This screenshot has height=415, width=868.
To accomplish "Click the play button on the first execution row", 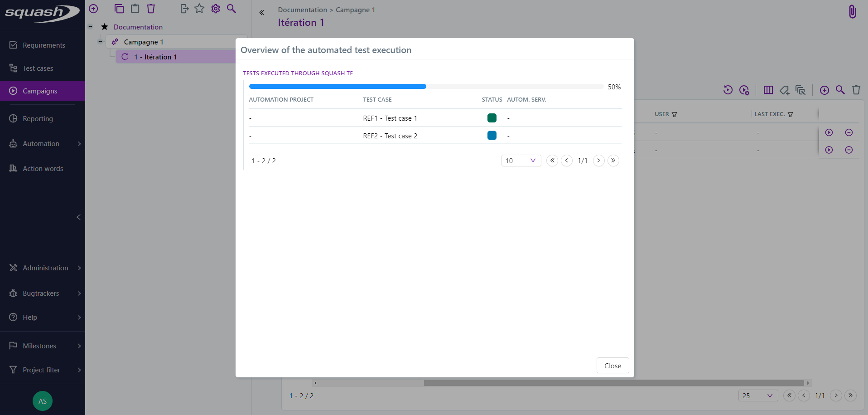I will [829, 132].
